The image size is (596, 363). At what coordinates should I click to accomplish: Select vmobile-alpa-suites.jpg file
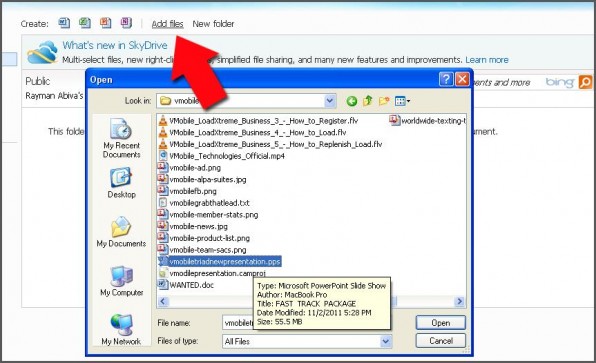[202, 179]
